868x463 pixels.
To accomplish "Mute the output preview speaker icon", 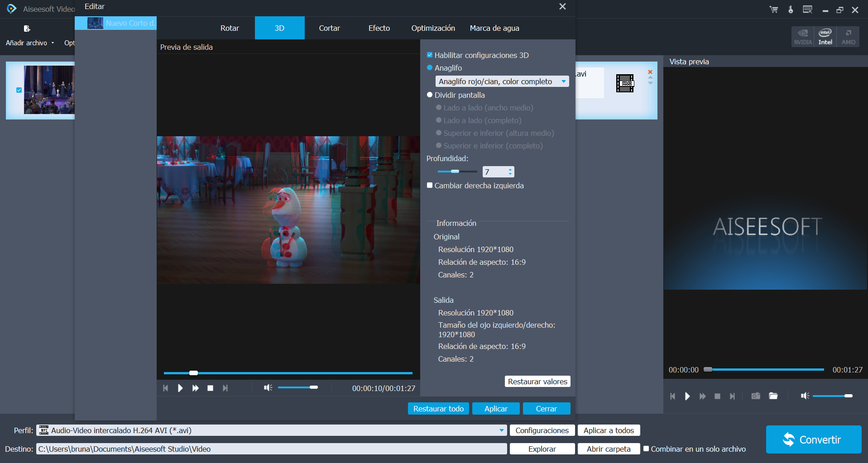I will point(268,387).
